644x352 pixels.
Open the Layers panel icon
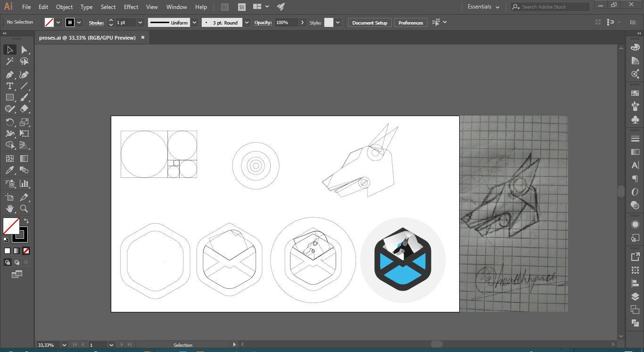(x=635, y=297)
